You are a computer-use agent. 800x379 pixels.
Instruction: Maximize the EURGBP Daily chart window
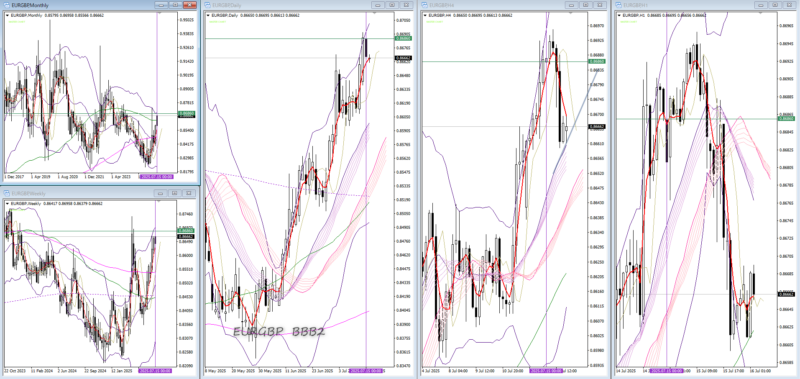click(x=392, y=5)
